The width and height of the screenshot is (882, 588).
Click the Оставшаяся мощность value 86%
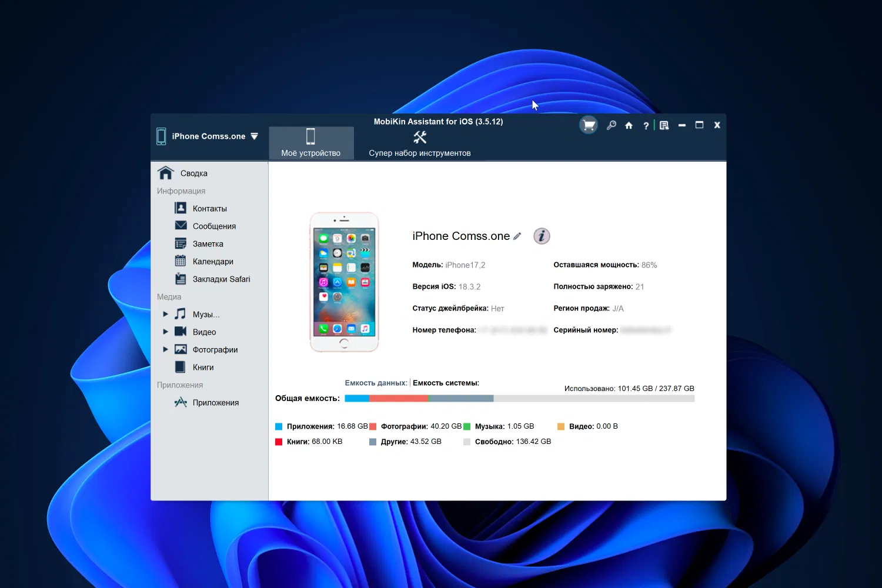[649, 265]
